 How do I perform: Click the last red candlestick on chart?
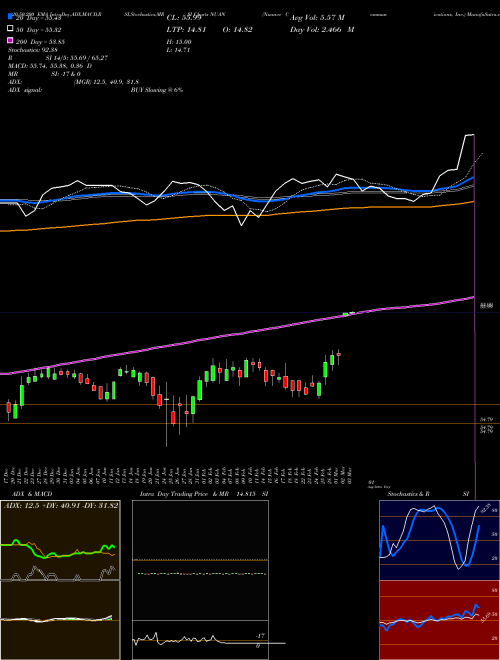[338, 354]
